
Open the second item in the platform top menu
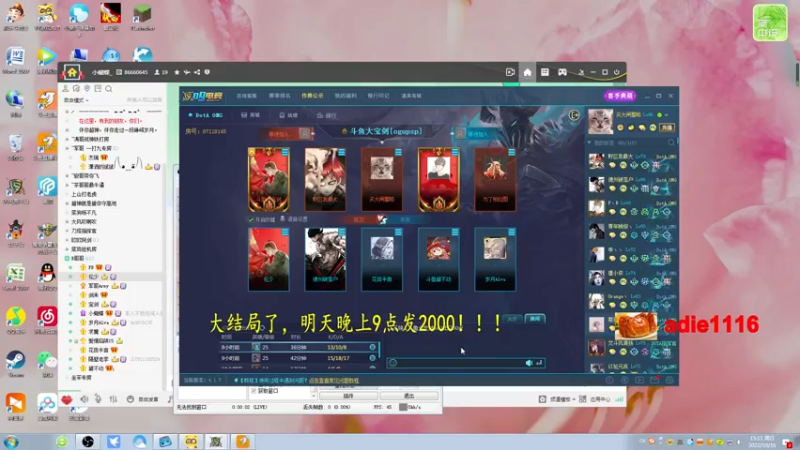(280, 96)
